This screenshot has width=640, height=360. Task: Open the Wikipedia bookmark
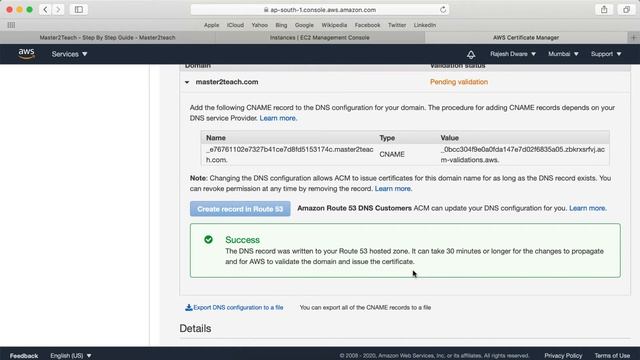pos(334,25)
